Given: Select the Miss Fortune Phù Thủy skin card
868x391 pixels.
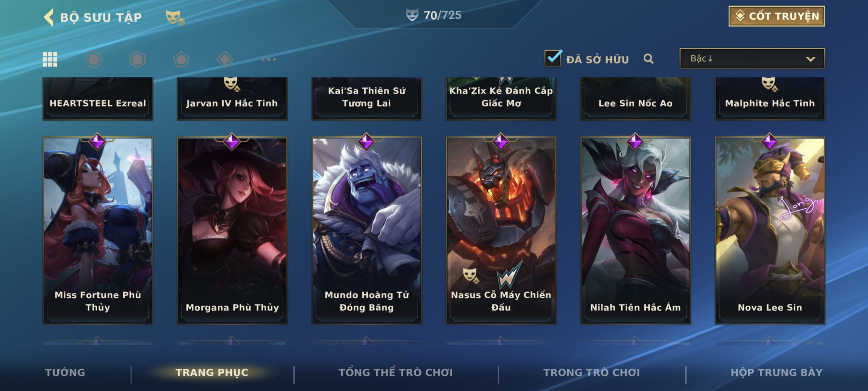Looking at the screenshot, I should [98, 231].
